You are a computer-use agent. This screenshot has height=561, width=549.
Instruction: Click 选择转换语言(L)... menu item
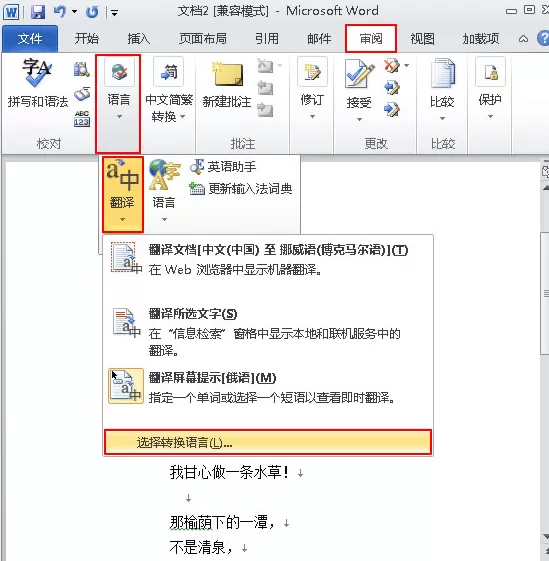pos(268,443)
